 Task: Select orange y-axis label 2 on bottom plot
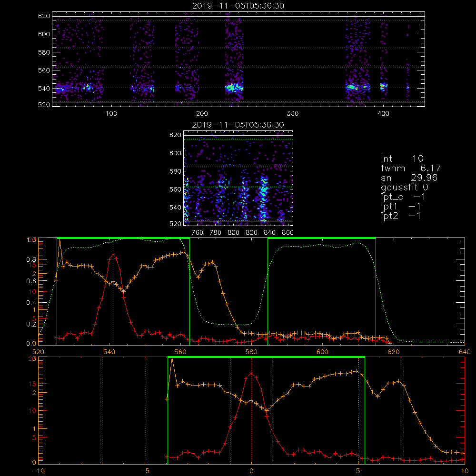pos(34,393)
